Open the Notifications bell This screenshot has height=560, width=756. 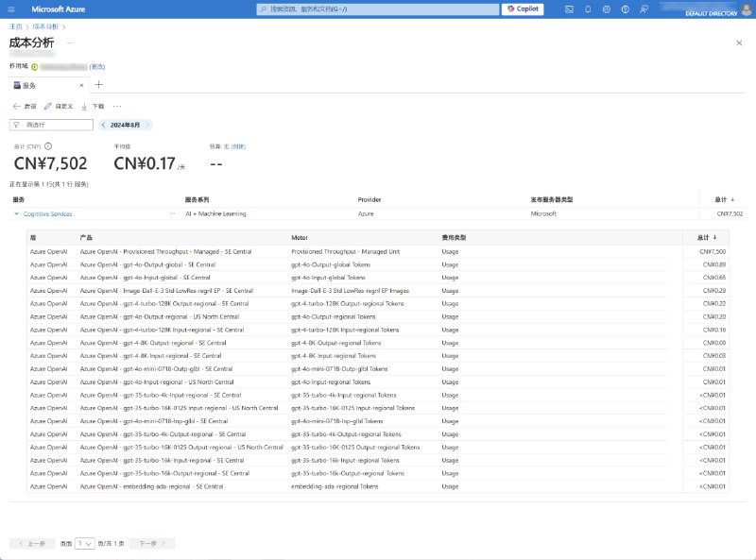[x=588, y=8]
